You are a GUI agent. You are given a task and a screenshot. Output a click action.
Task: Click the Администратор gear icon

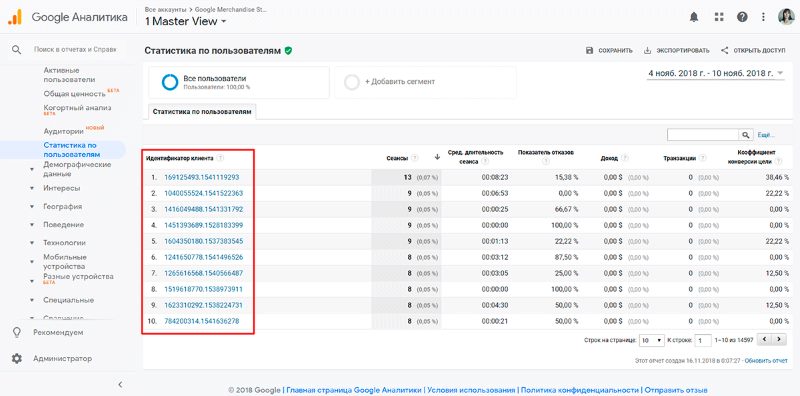click(x=17, y=359)
